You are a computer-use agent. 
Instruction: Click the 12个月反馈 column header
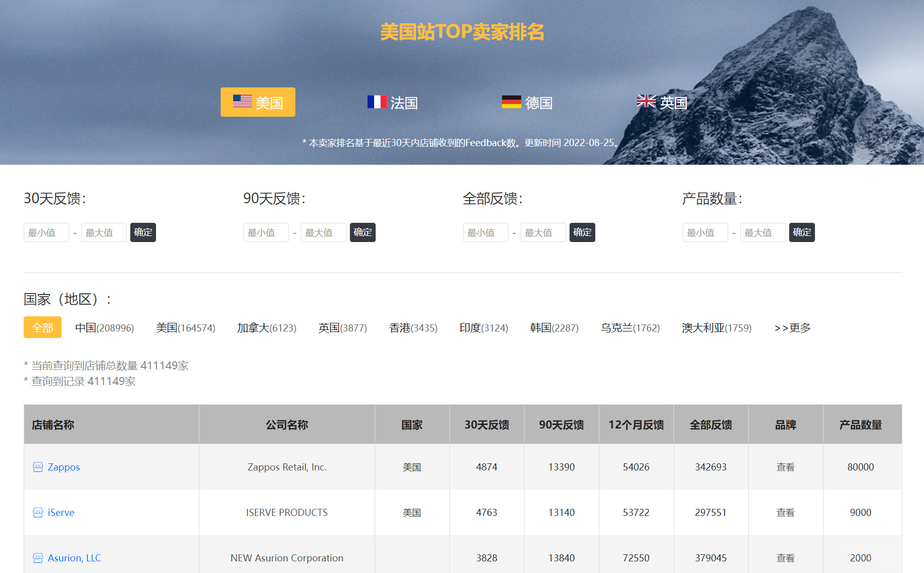[x=636, y=424]
